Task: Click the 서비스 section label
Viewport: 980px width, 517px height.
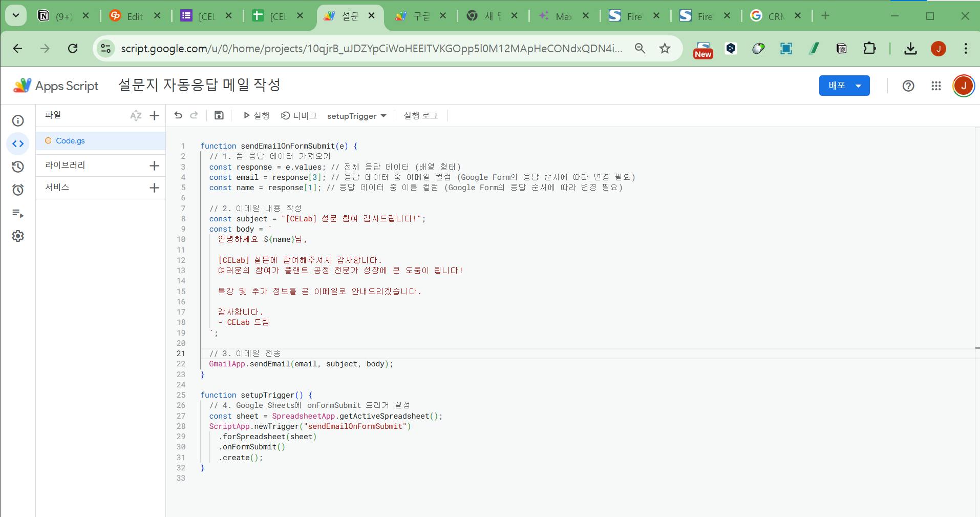Action: pos(57,188)
